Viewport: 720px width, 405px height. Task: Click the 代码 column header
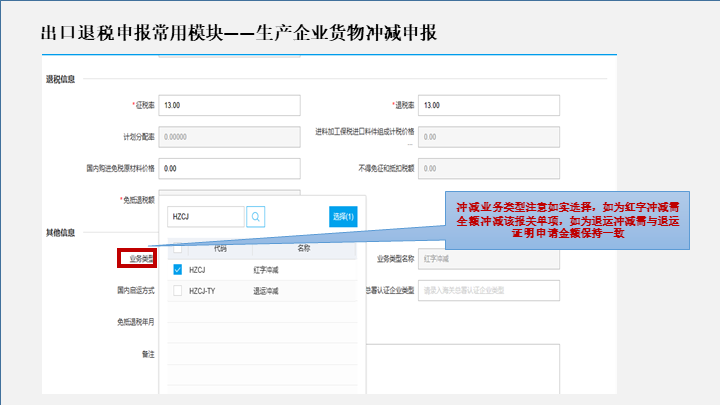click(220, 248)
